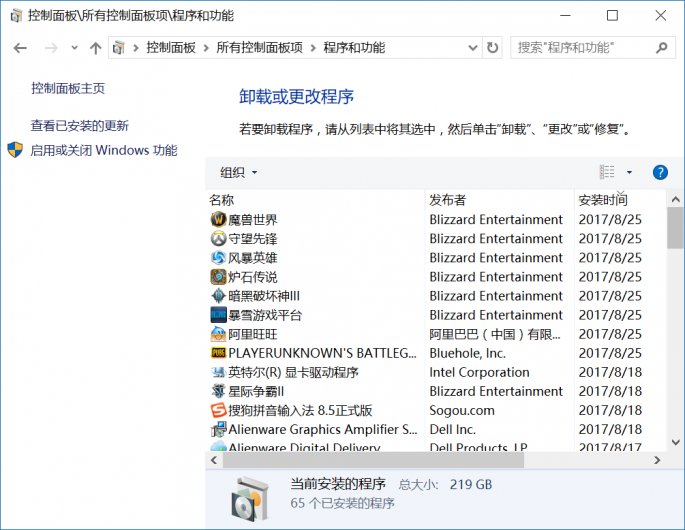
Task: Click 查看已安装的更新 link
Action: 80,126
